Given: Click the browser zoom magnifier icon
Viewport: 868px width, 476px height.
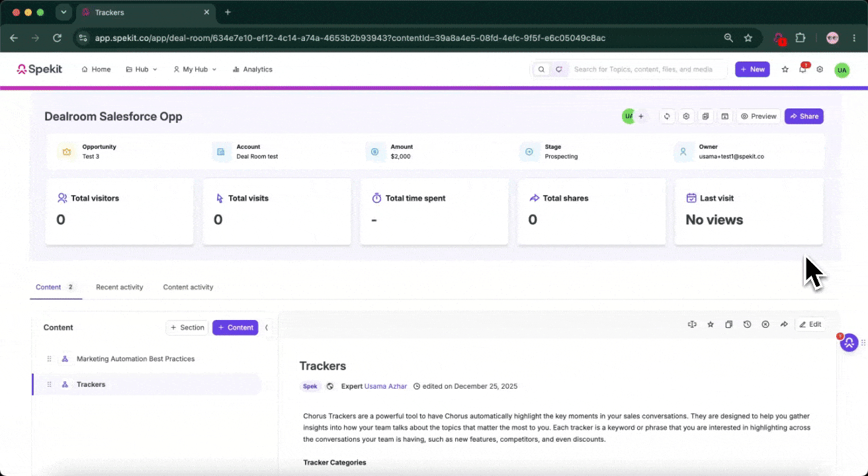Looking at the screenshot, I should [728, 38].
